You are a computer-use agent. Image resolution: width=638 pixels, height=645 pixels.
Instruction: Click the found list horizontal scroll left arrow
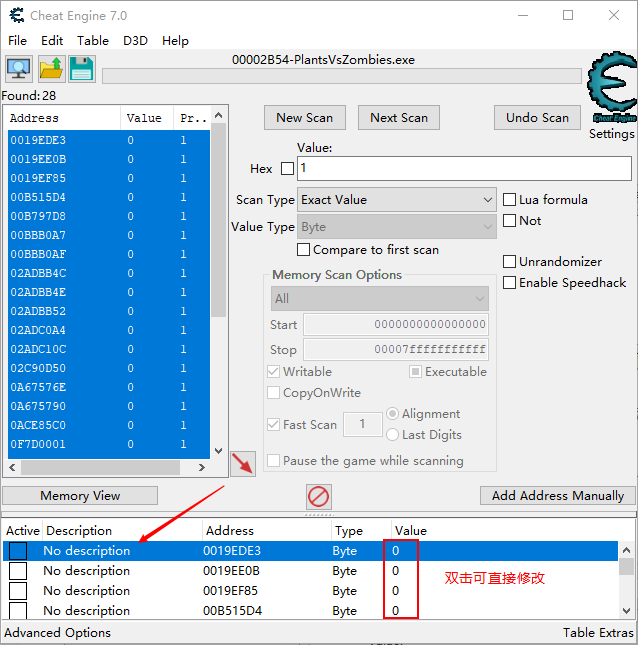(x=12, y=468)
